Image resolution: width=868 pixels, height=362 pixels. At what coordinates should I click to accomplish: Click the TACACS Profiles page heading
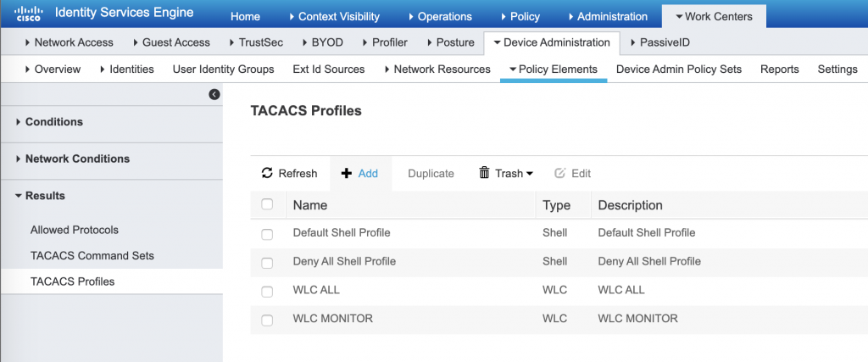point(305,111)
